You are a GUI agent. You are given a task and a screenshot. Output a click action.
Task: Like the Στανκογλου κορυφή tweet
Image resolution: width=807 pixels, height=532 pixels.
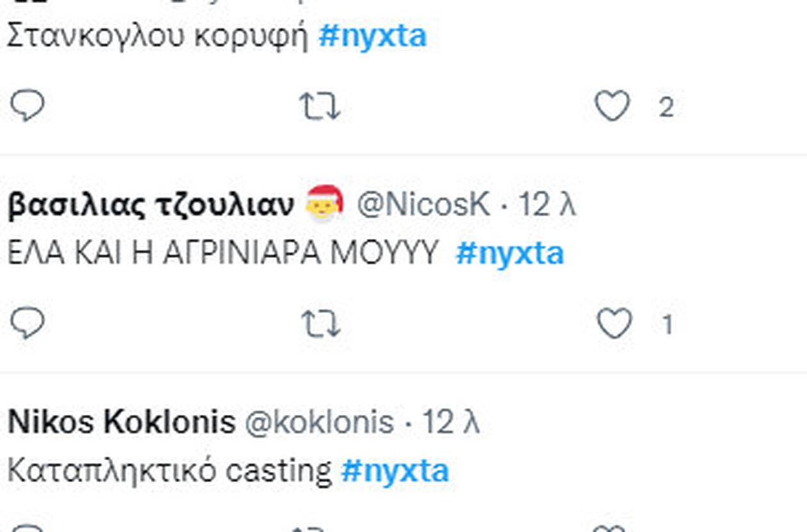(x=613, y=106)
